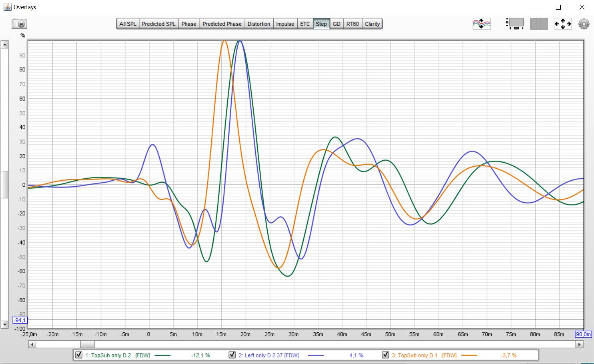Click the horizontal scrollbar left arrow
The width and height of the screenshot is (594, 364).
tap(32, 344)
